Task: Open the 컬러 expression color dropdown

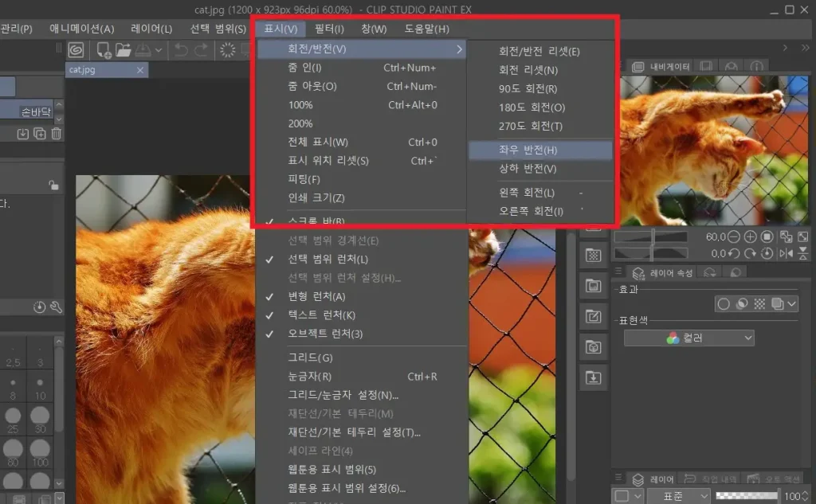Action: click(688, 338)
